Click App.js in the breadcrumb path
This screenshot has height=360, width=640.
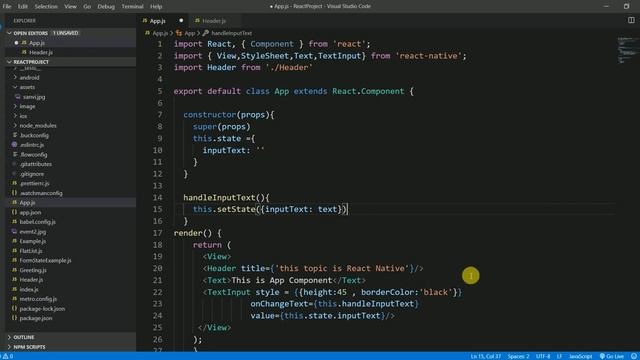point(160,33)
